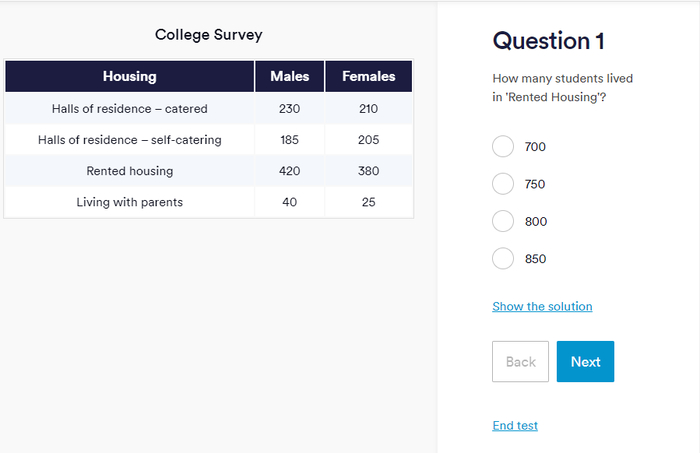Viewport: 700px width, 453px height.
Task: Click Halls of residence – catered row
Action: pos(129,108)
